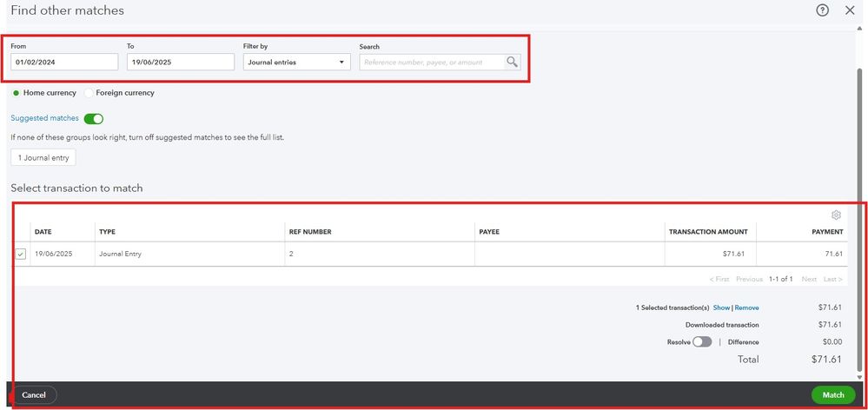The width and height of the screenshot is (868, 410).
Task: Click the ref number 2 cell
Action: click(291, 254)
